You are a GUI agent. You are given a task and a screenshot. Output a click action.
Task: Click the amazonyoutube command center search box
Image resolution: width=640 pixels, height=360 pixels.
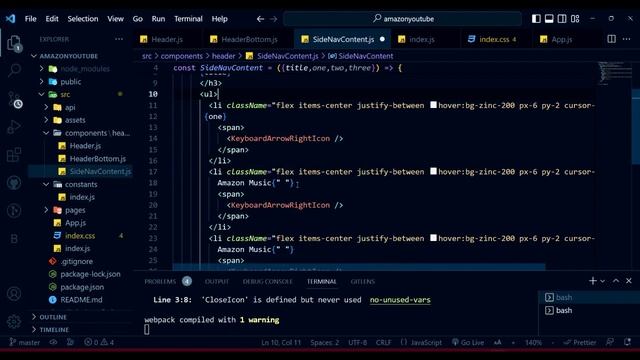[x=402, y=19]
